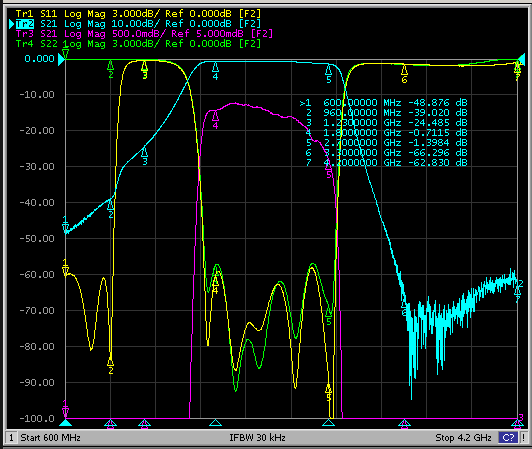
Task: Click marker 4 on the cyan S21 trace
Action: 215,71
